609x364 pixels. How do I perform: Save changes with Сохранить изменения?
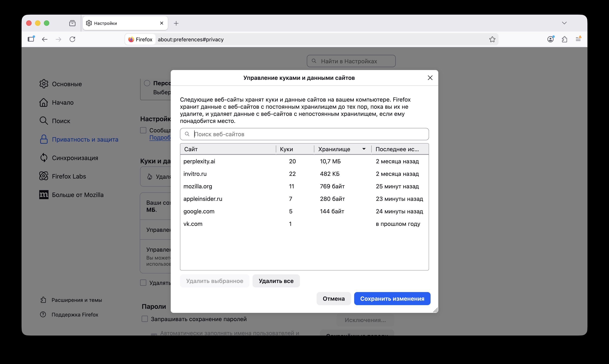point(392,299)
